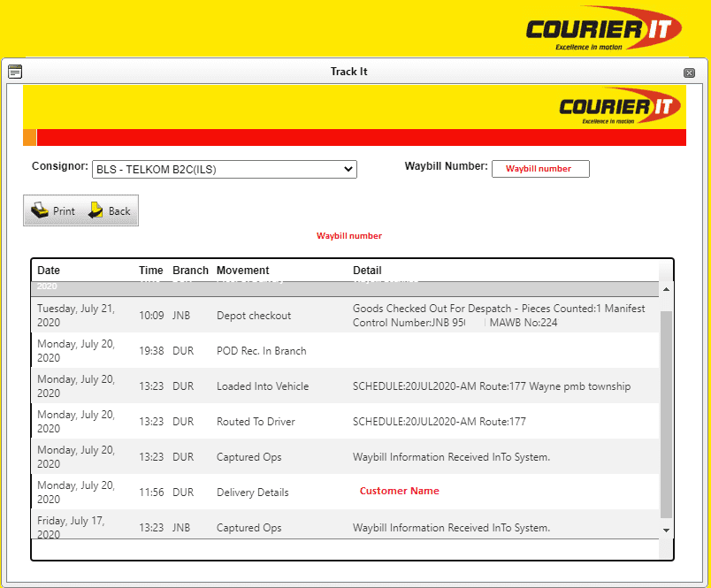
Task: Click the Movement column header
Action: coord(242,271)
